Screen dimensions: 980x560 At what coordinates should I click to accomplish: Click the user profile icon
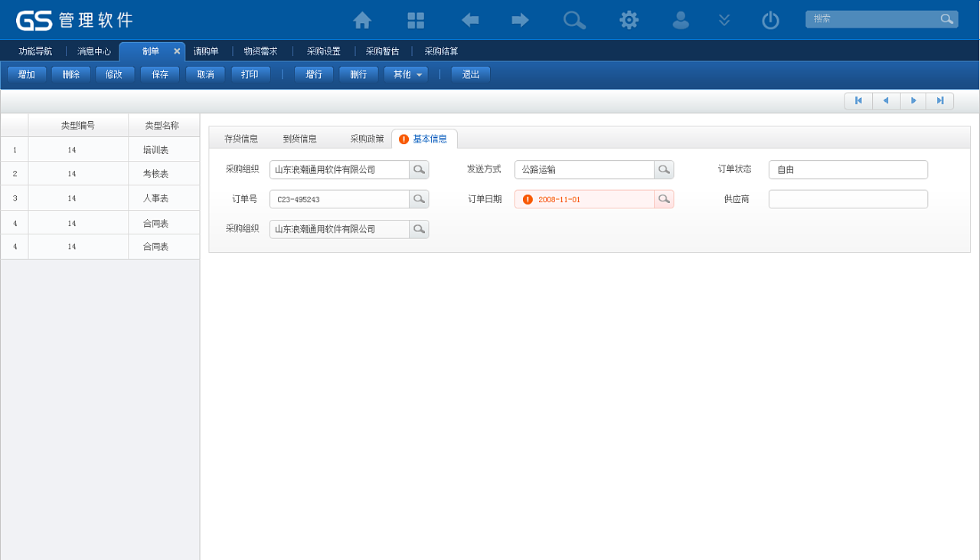coord(681,21)
